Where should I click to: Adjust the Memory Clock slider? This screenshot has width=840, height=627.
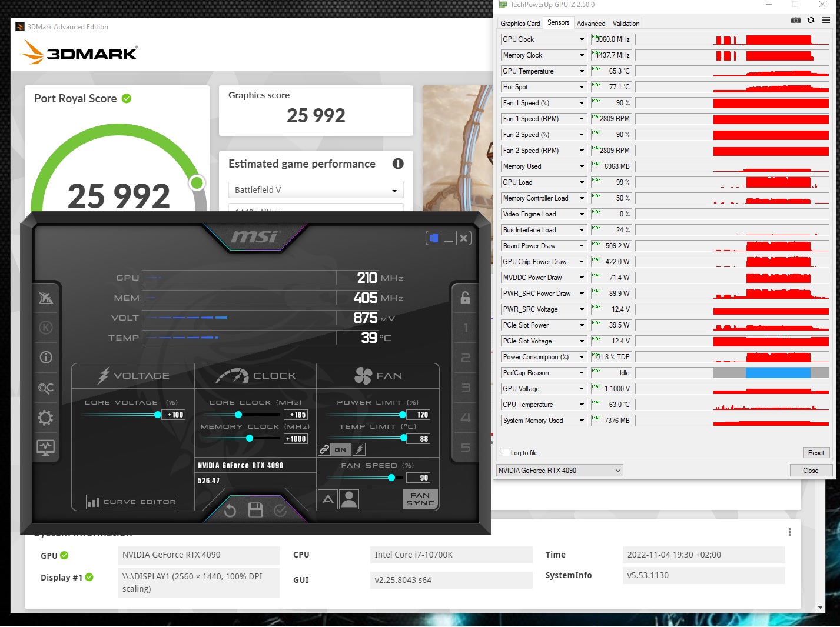tap(250, 438)
